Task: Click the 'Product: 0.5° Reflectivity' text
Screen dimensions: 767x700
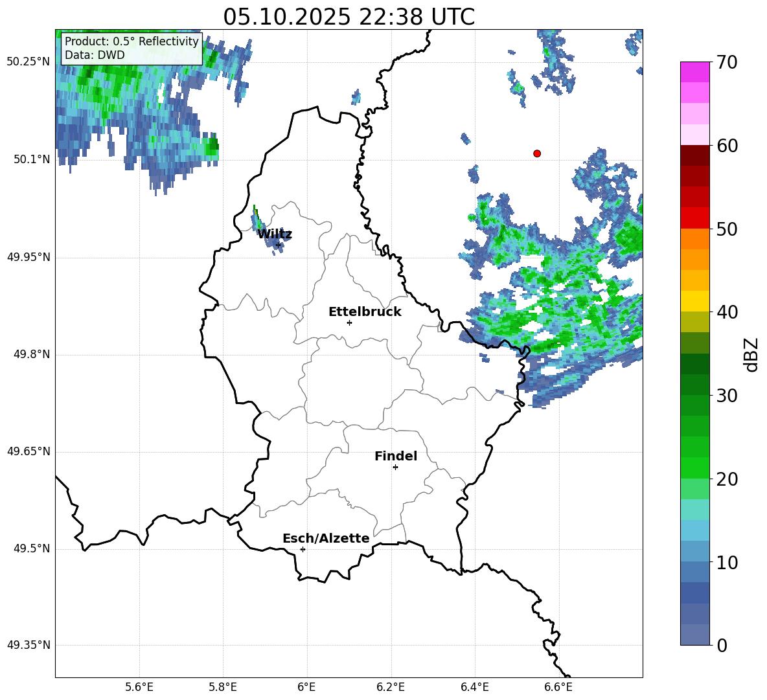Action: (x=132, y=41)
